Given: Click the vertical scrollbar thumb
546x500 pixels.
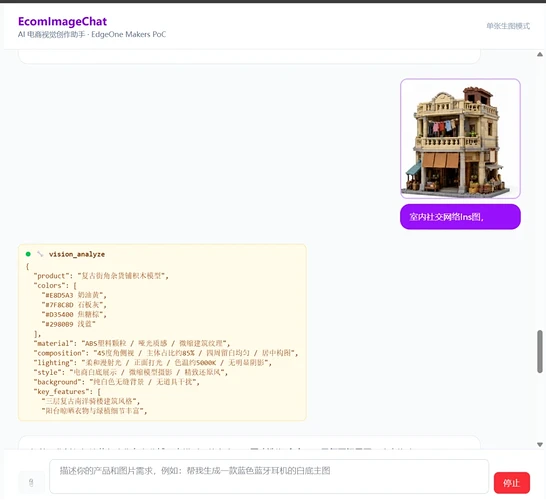Looking at the screenshot, I should click(540, 351).
